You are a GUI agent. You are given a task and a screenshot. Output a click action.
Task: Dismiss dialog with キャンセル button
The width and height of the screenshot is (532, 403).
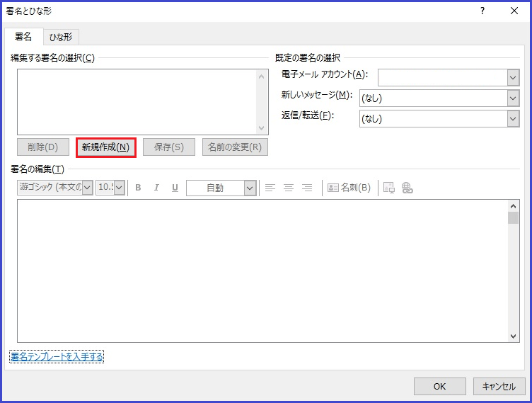499,386
